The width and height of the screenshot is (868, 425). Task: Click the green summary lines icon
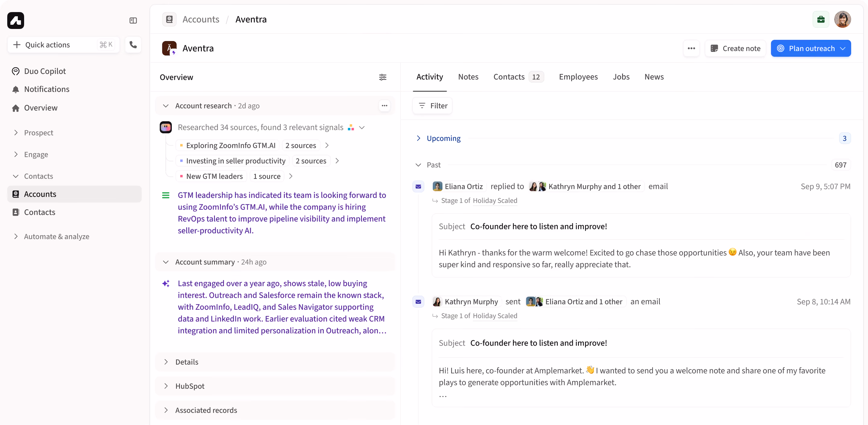pyautogui.click(x=165, y=195)
